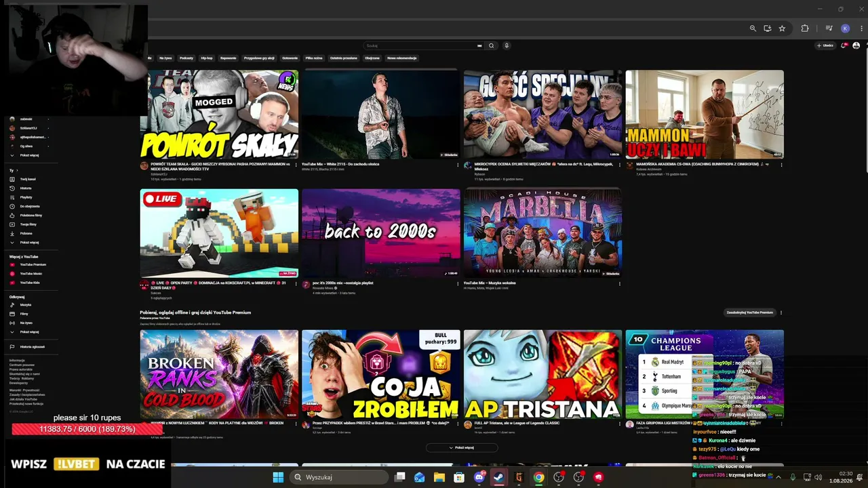Open Task View on the taskbar
The width and height of the screenshot is (868, 488).
click(399, 477)
